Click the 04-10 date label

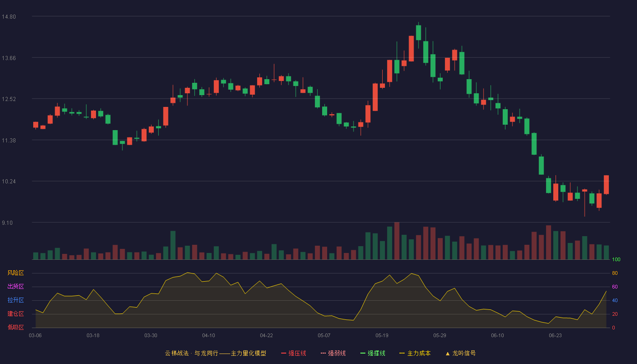coord(208,335)
